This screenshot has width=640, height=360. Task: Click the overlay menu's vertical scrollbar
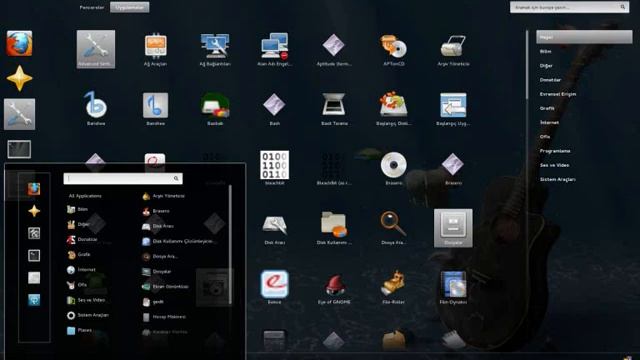[x=230, y=245]
